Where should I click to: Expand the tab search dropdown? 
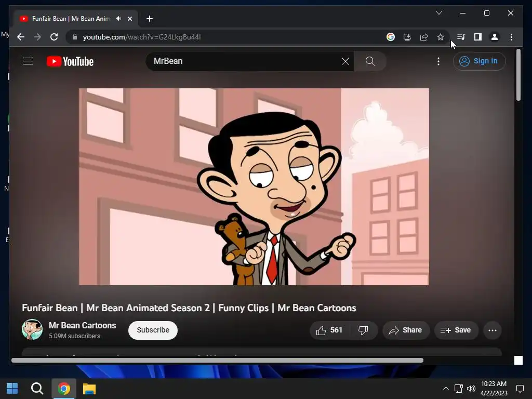(x=439, y=13)
